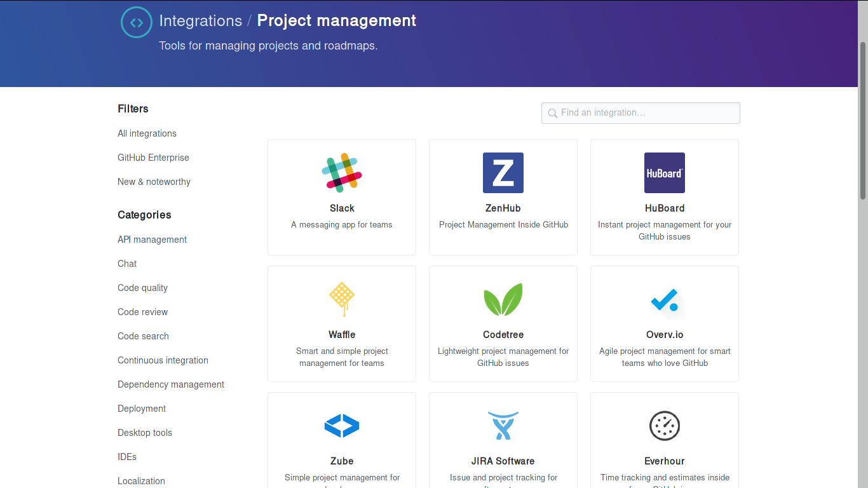The height and width of the screenshot is (488, 868).
Task: Open the Slack card title
Action: click(342, 208)
